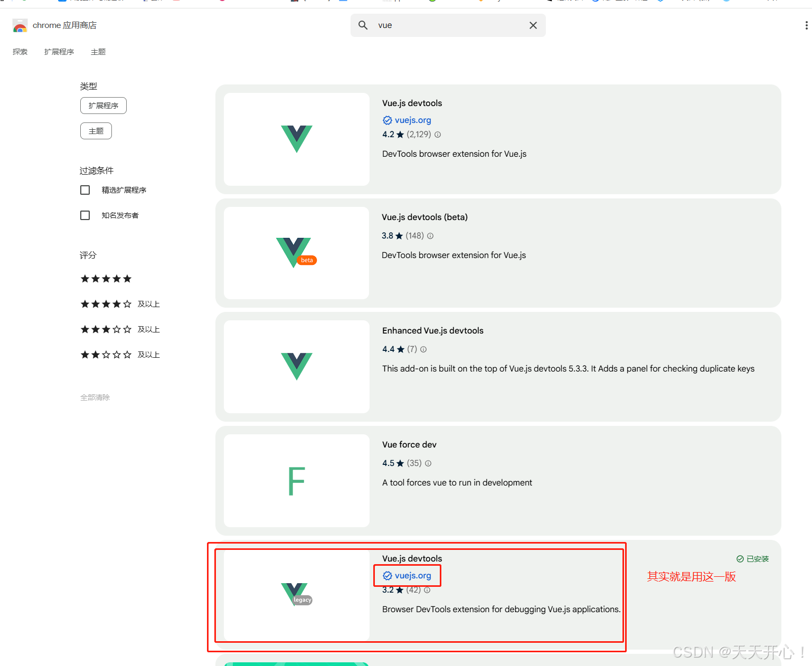Open the legacy Vue.js devtools logo thumbnail

pyautogui.click(x=297, y=595)
